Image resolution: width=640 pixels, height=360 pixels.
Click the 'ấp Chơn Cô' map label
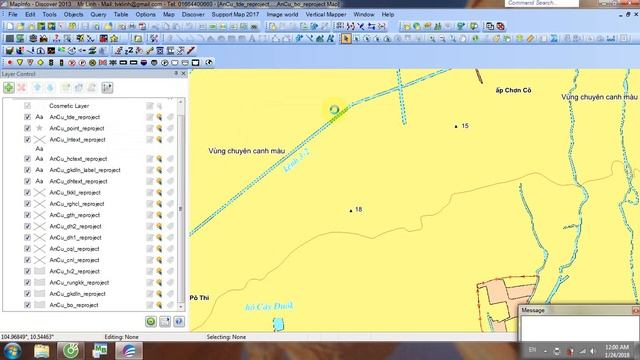pyautogui.click(x=513, y=90)
